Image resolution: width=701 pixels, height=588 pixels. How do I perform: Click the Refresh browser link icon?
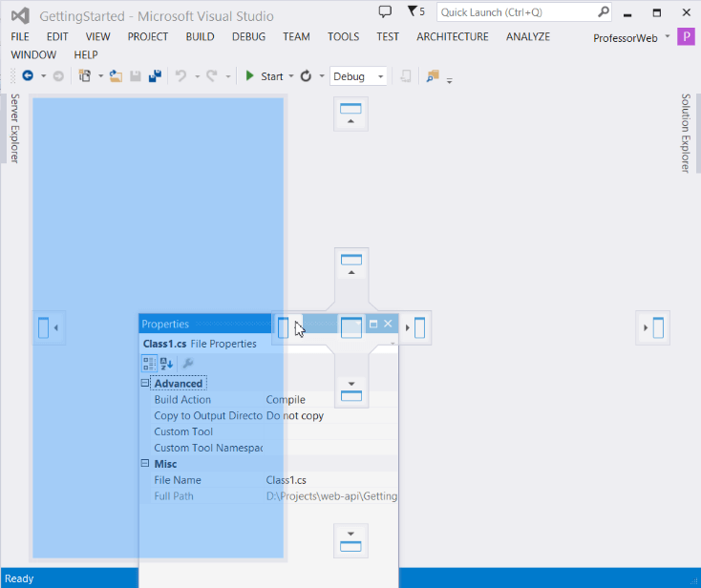point(306,76)
